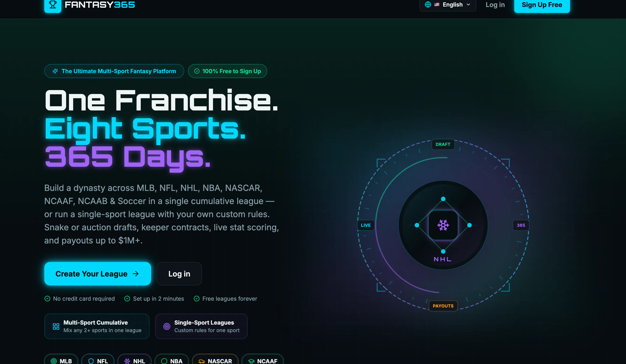Click the Log in button beside Create Your League

[x=179, y=274]
